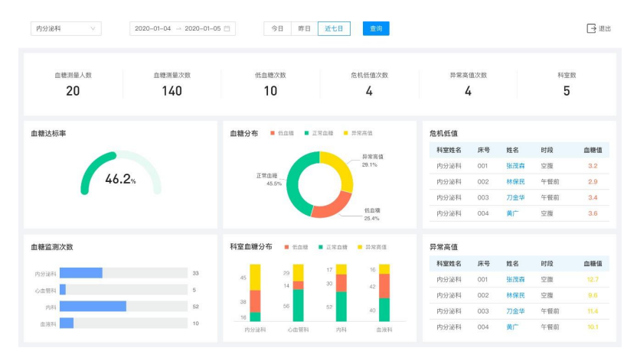
Task: Click blood sugar value 3.2
Action: pos(593,166)
